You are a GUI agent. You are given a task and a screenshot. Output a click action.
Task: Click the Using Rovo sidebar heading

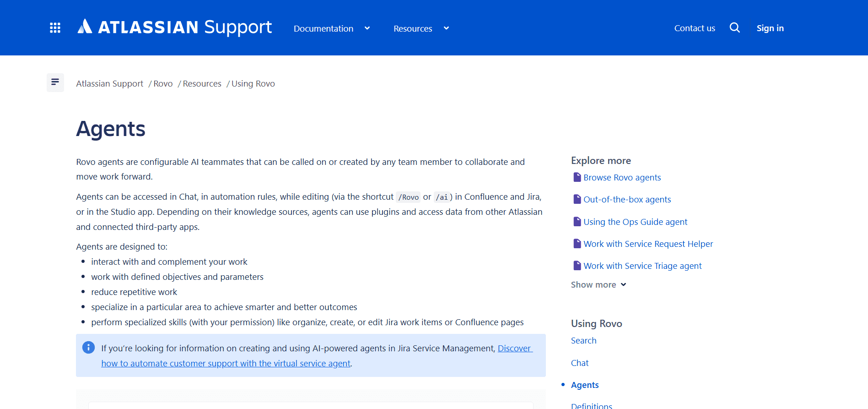coord(596,324)
